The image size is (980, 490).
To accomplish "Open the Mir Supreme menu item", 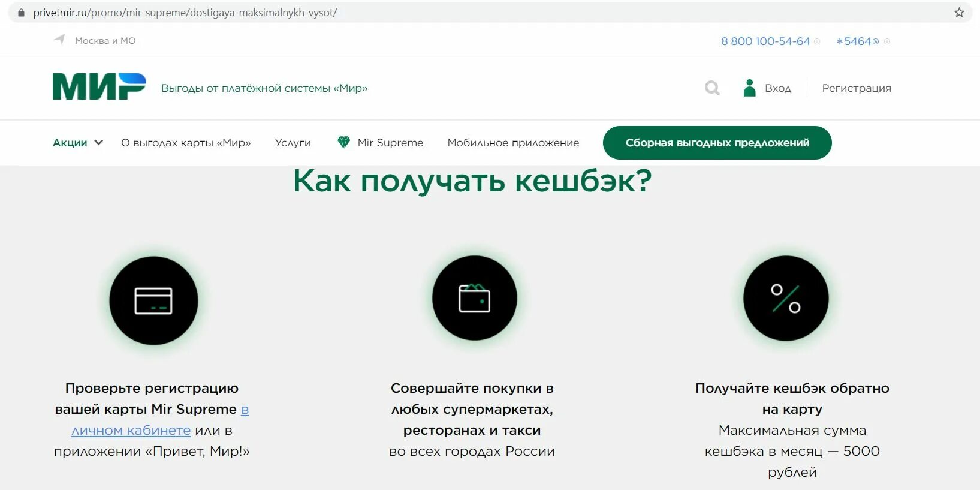I will point(390,143).
